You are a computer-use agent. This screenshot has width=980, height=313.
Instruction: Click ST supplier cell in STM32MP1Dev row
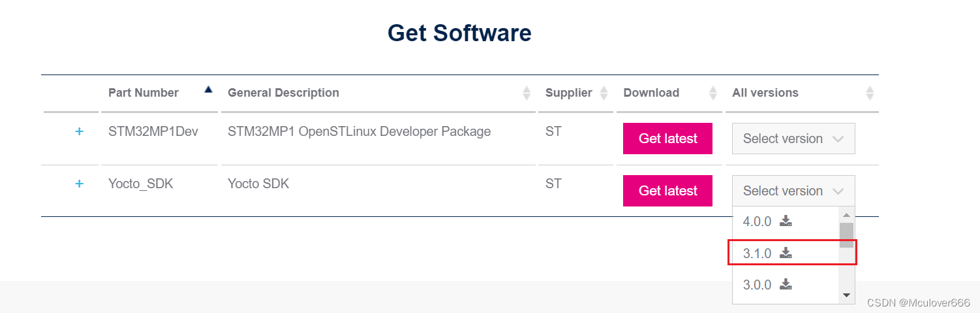[553, 132]
